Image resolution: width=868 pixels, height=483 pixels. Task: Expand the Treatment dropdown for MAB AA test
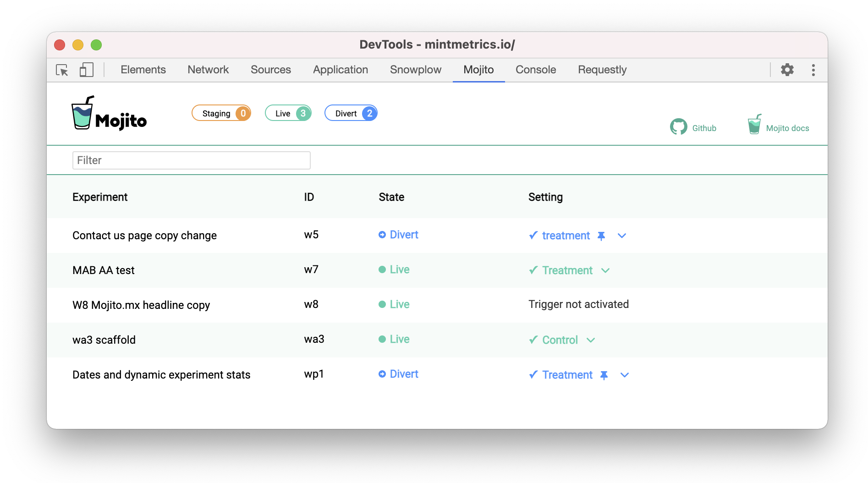[x=606, y=270]
